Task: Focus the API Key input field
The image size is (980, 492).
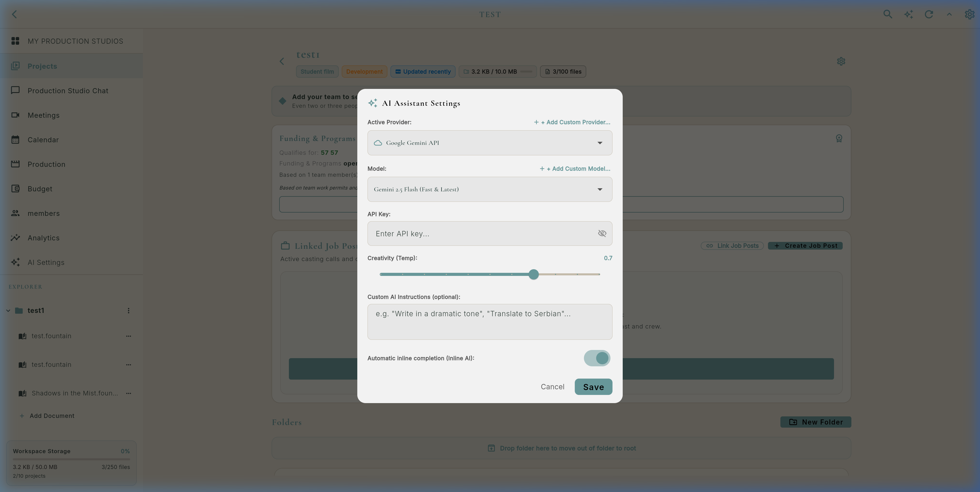Action: [490, 233]
